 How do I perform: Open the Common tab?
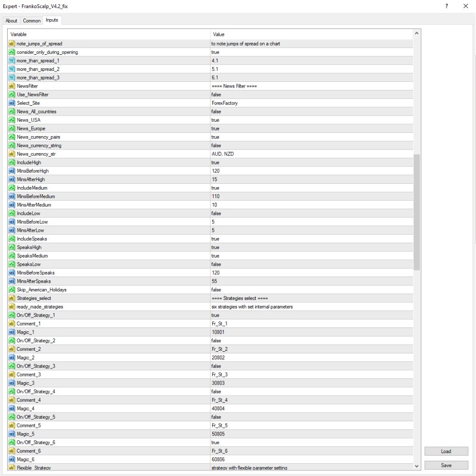coord(31,20)
